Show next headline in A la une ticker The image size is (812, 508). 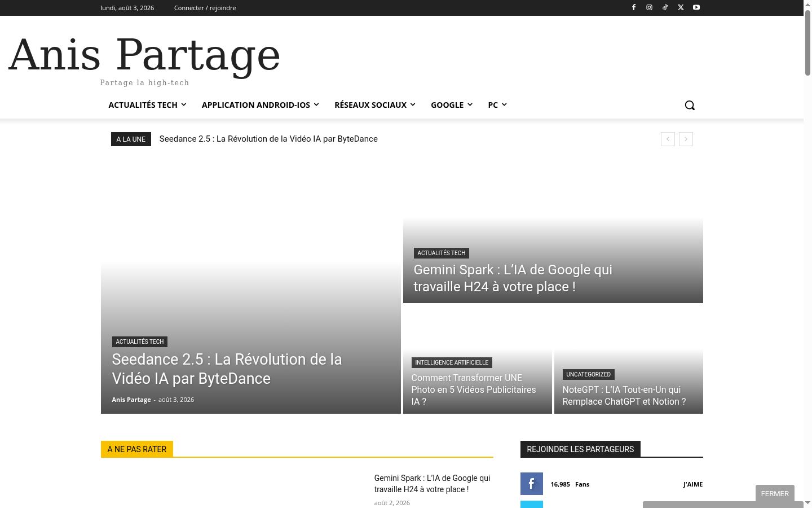(x=686, y=139)
